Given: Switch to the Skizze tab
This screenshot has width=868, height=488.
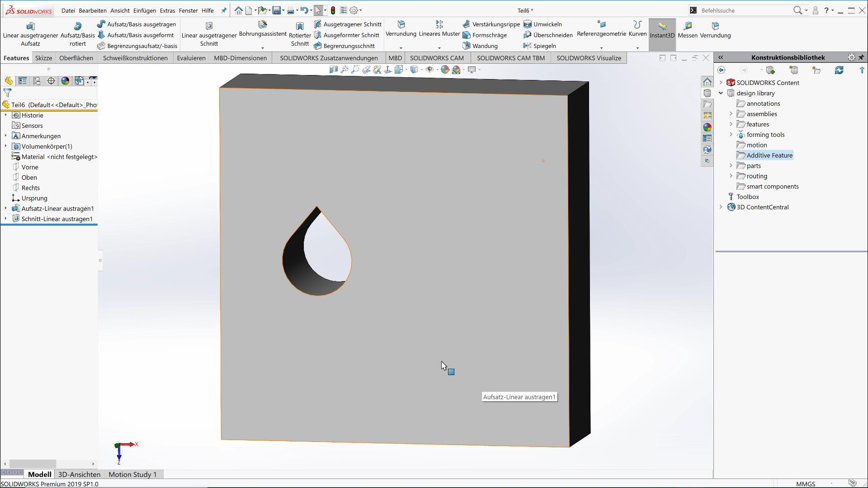Looking at the screenshot, I should pos(43,58).
